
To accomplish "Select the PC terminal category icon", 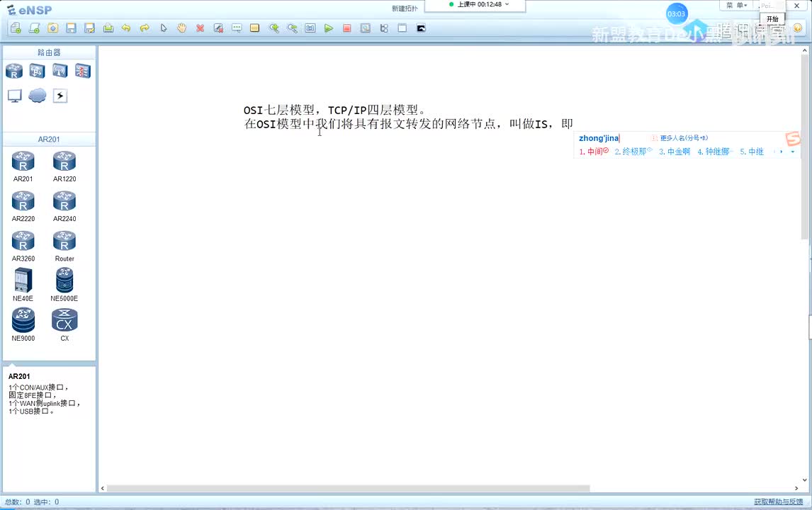I will coord(14,96).
